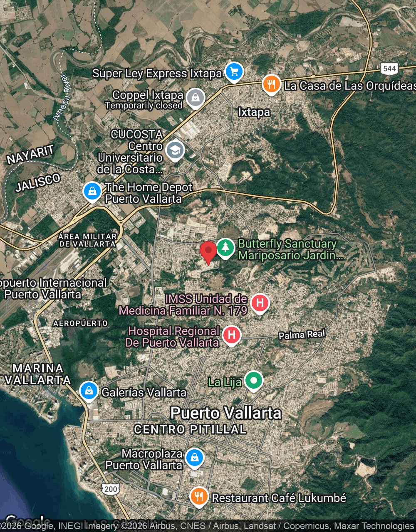
Task: Click the Restaurant Café Lukumbé label
Action: coord(279,498)
